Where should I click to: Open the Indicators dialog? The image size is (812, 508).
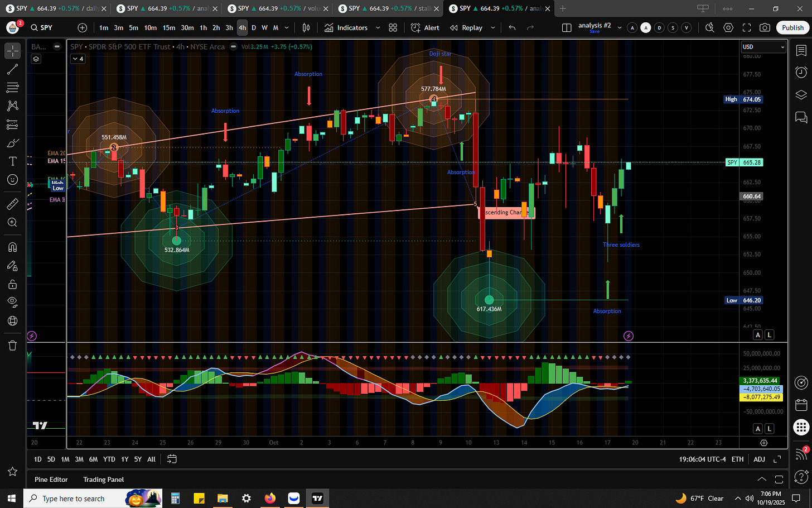(x=346, y=27)
